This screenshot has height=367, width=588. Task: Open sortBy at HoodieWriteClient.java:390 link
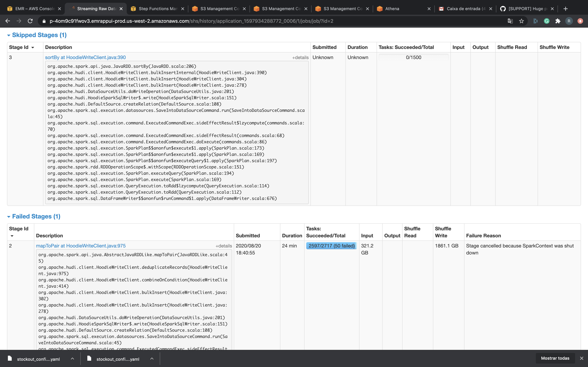tap(85, 57)
